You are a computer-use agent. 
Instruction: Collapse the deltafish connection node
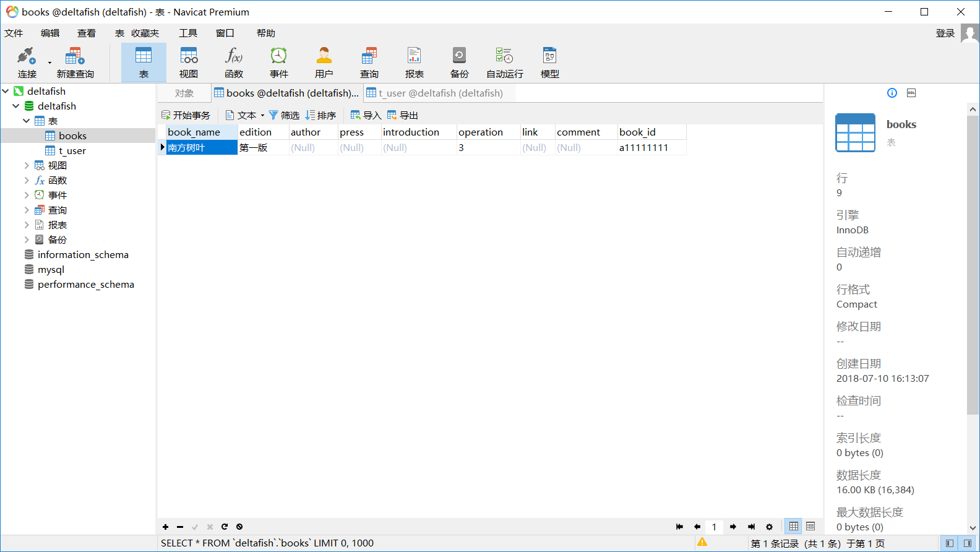click(x=6, y=91)
